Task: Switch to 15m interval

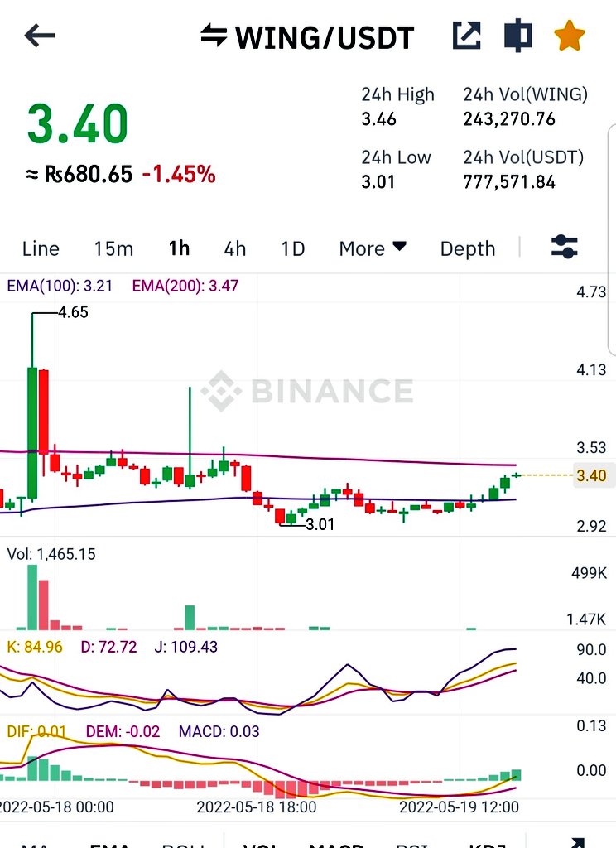Action: click(113, 248)
